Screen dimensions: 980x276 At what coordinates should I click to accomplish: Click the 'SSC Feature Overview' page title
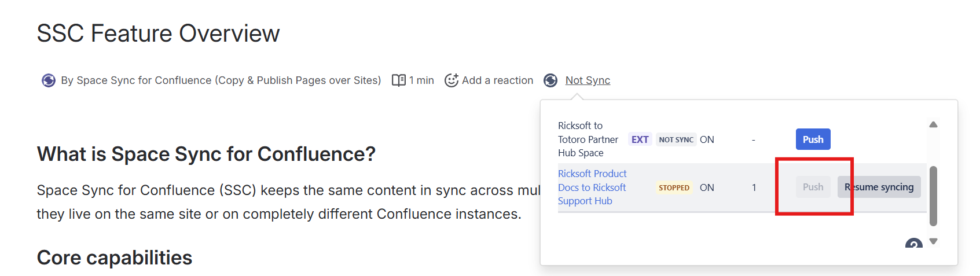[158, 34]
